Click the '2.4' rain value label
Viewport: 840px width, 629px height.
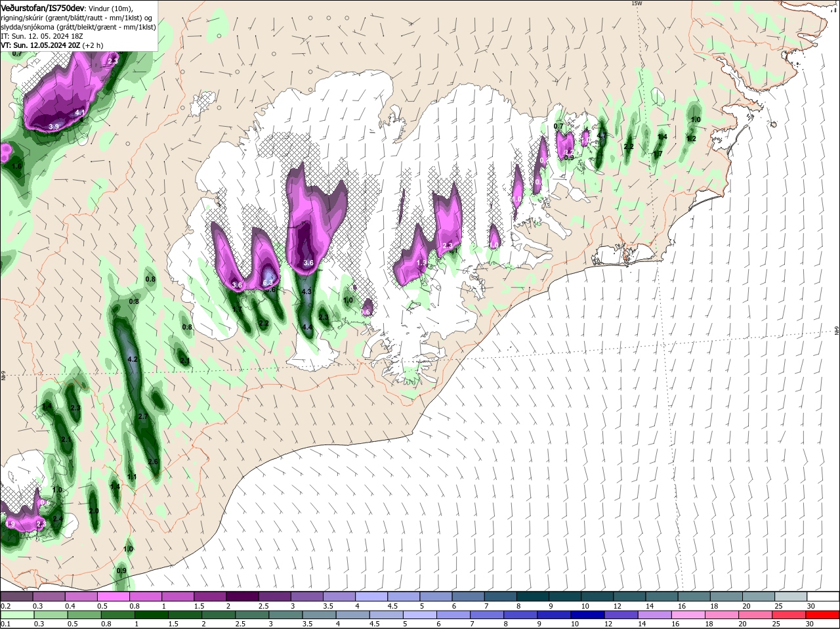click(x=58, y=519)
